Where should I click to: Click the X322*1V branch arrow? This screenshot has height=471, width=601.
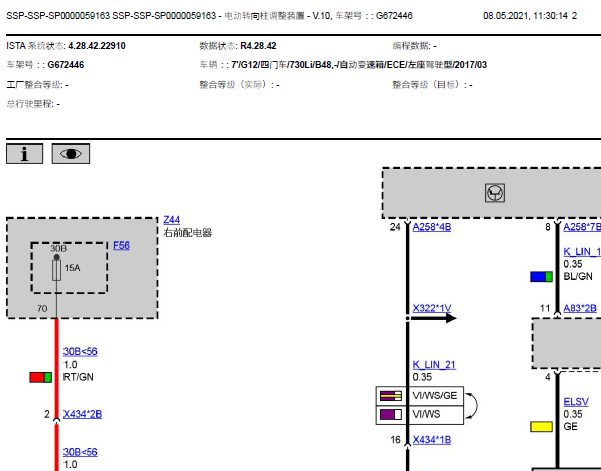pyautogui.click(x=434, y=318)
